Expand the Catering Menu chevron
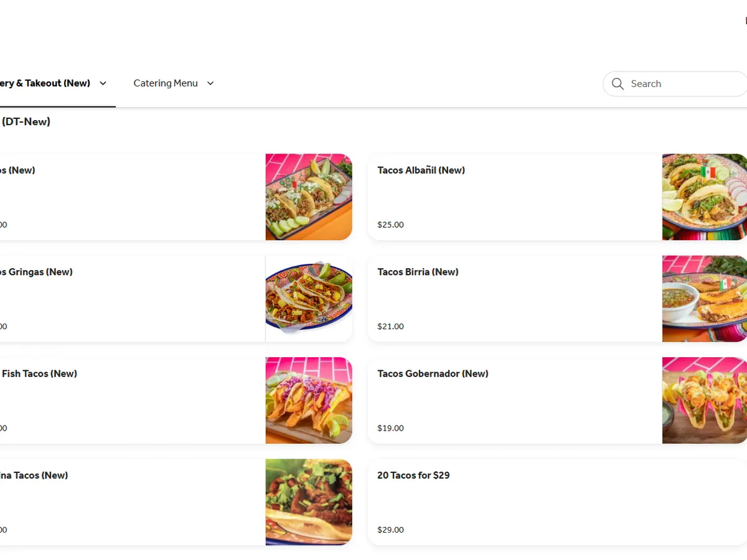747x560 pixels. click(x=210, y=83)
